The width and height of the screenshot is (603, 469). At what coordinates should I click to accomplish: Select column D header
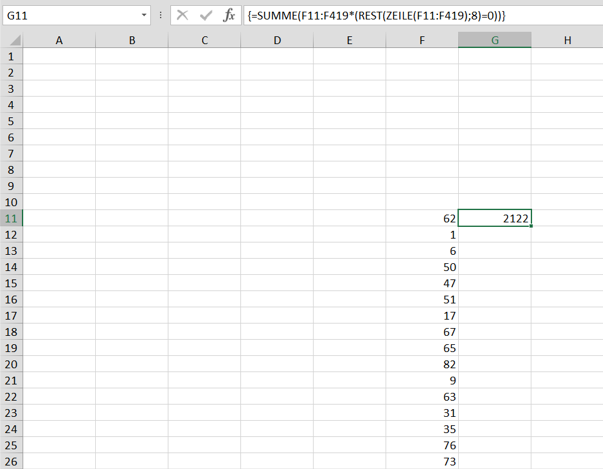tap(277, 40)
